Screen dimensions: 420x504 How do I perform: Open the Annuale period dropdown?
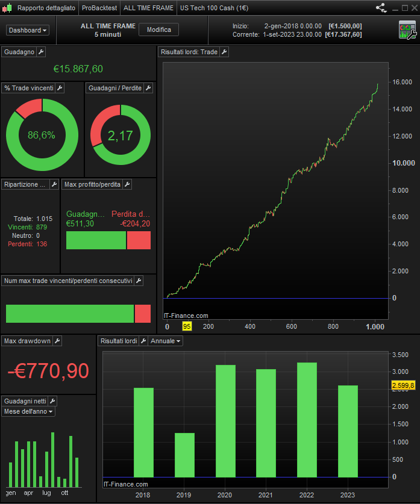(165, 341)
